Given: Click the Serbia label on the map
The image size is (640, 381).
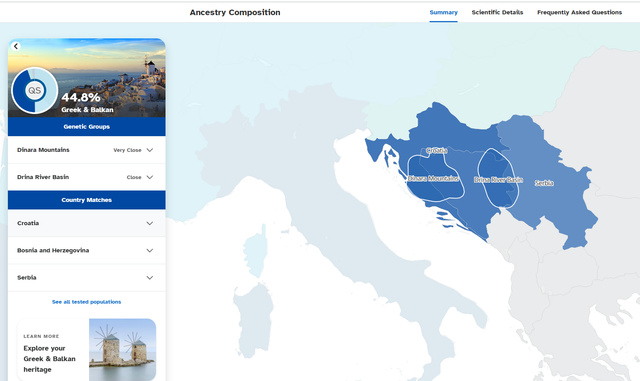Looking at the screenshot, I should 544,183.
